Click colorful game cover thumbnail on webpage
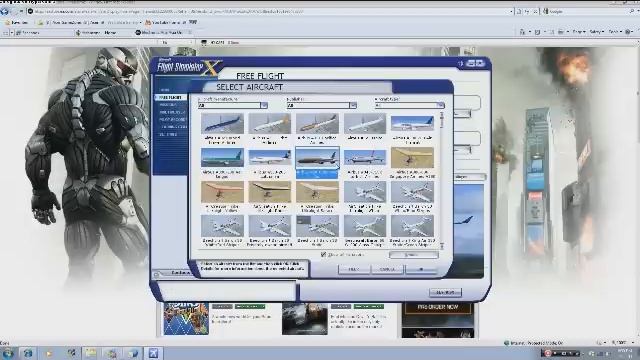The image size is (640, 360). click(x=186, y=318)
